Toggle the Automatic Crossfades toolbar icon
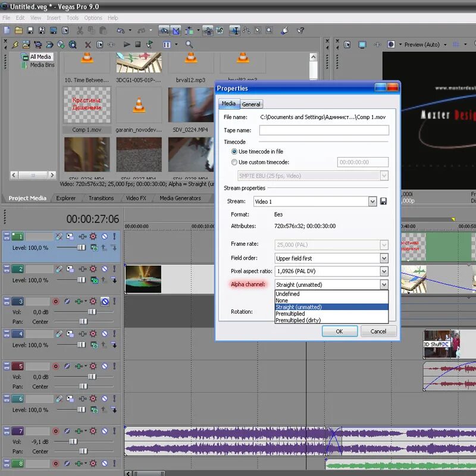This screenshot has width=476, height=476. [x=176, y=30]
